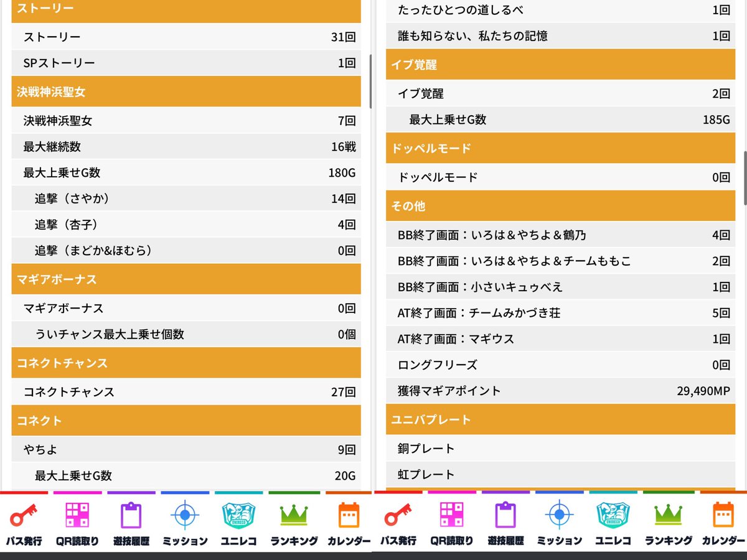Click the left screen's vertical scrollbar
The height and width of the screenshot is (560, 747).
click(370, 81)
